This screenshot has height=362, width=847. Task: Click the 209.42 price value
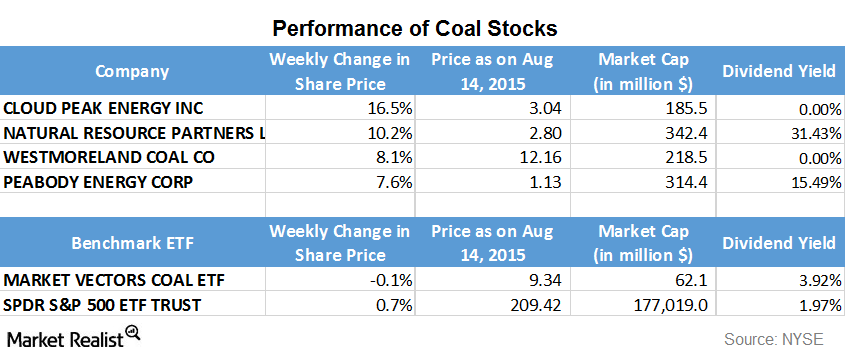tap(532, 305)
